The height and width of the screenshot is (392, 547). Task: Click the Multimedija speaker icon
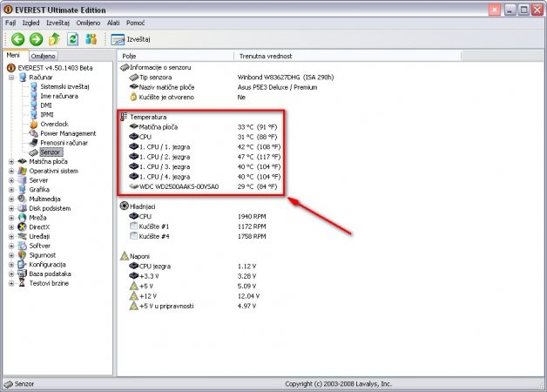22,199
